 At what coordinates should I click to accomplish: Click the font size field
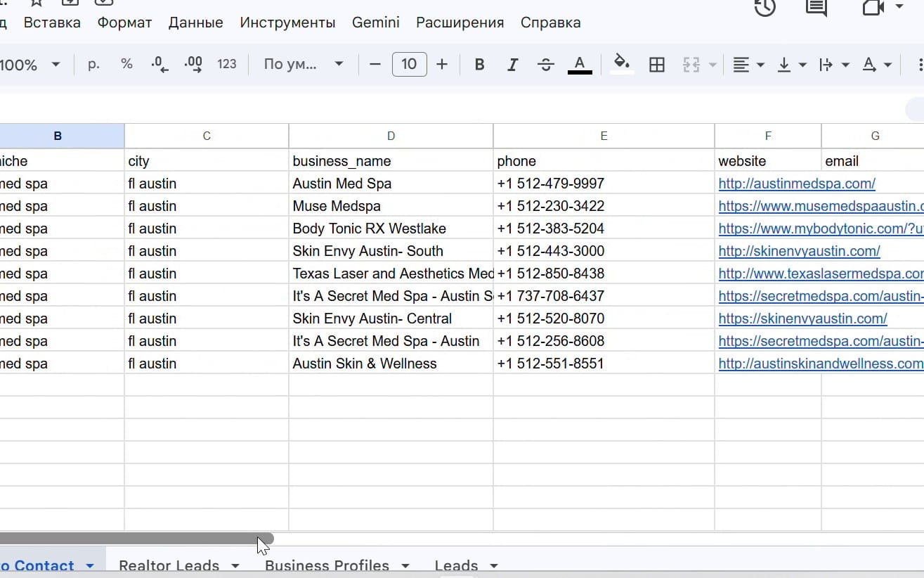click(x=409, y=65)
